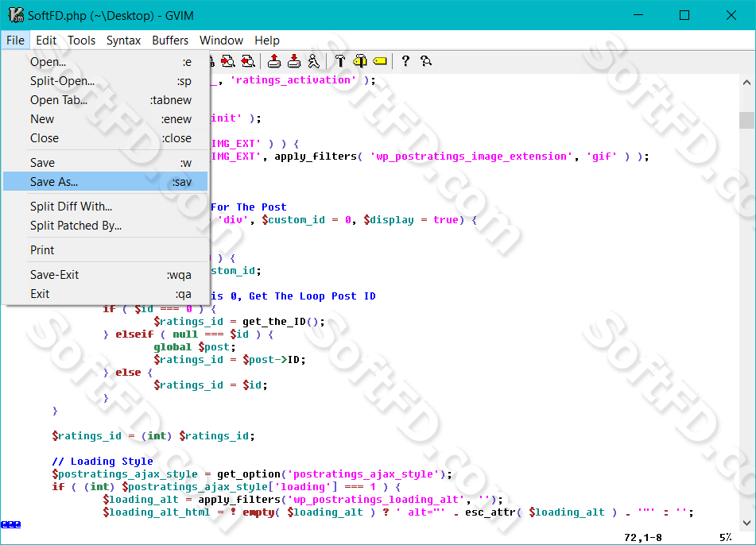Open the Edit menu
756x545 pixels.
(x=46, y=41)
